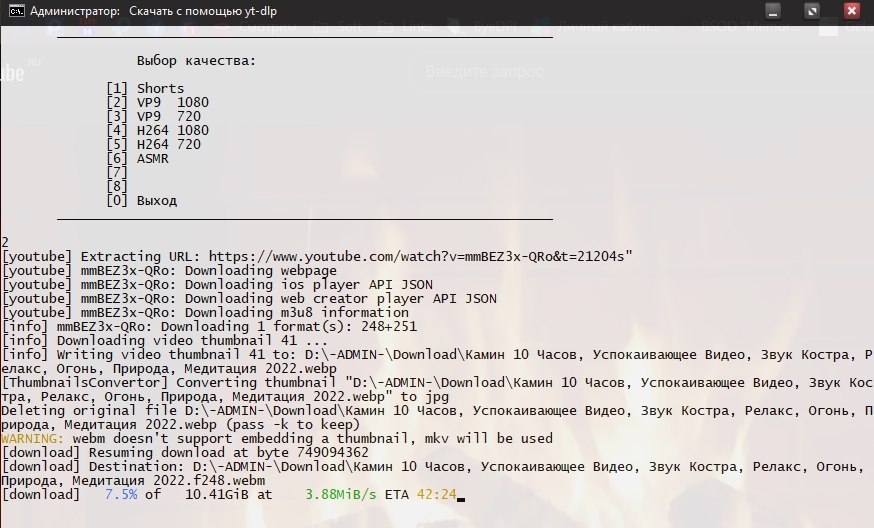Focus the 'Введите запрос' search field in the browser behind
This screenshot has height=528, width=874.
(484, 71)
